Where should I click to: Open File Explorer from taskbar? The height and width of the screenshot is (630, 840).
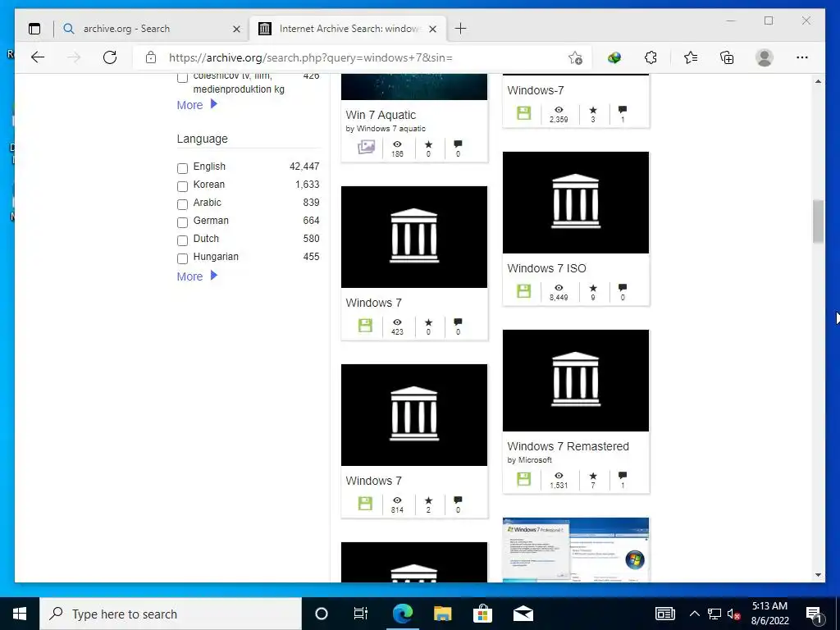(442, 614)
